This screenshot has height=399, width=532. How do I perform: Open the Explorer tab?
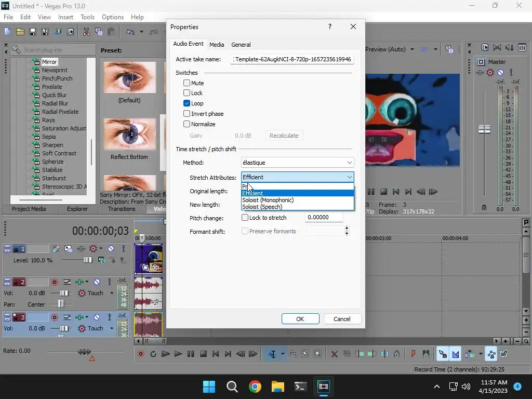[x=77, y=209]
